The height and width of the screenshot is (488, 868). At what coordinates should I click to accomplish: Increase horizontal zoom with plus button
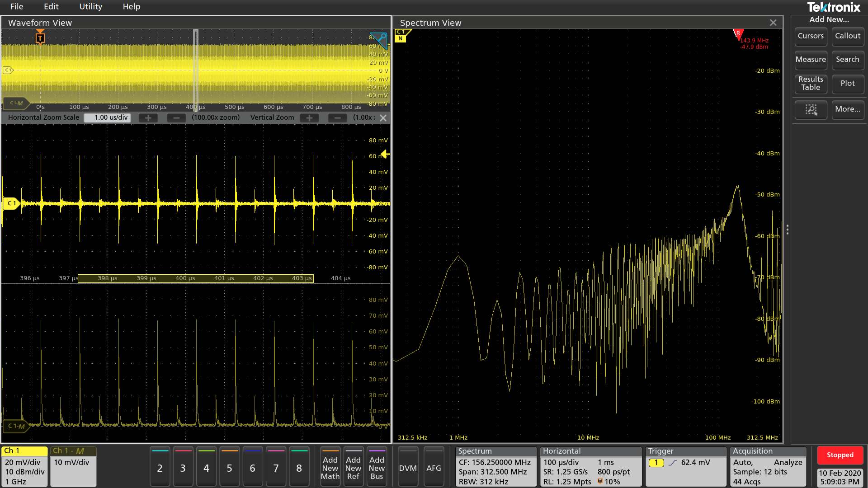coord(148,118)
